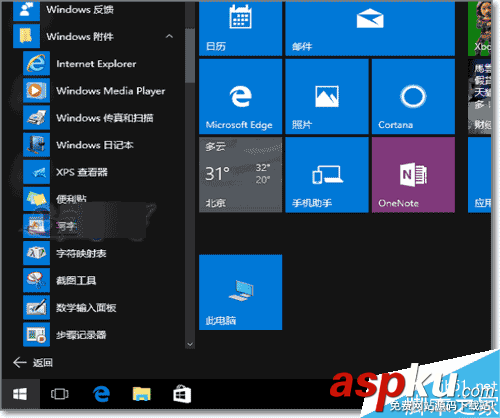Click the app list scrollbar thumb
500x418 pixels.
(190, 55)
